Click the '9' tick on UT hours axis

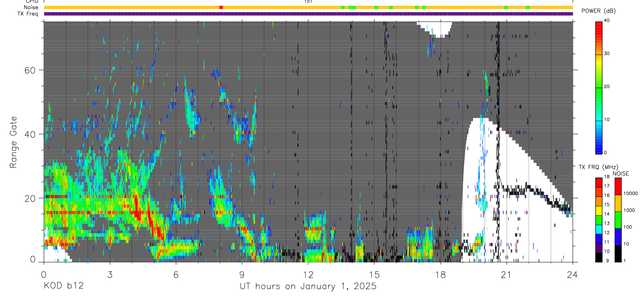[242, 274]
